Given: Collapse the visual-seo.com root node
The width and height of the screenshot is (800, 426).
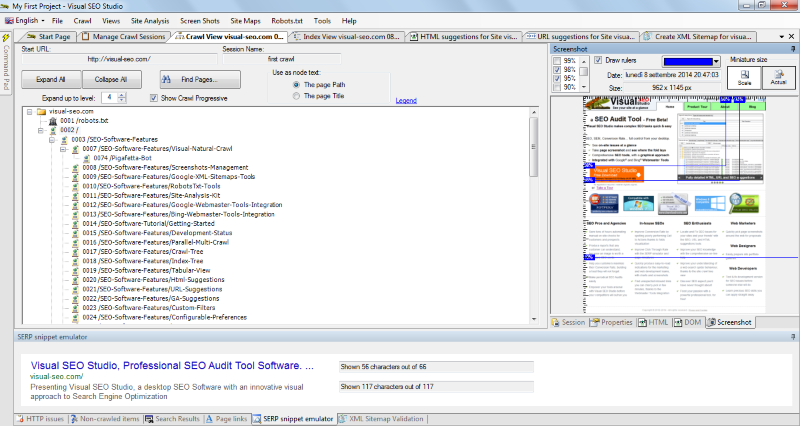Looking at the screenshot, I should click(x=30, y=111).
